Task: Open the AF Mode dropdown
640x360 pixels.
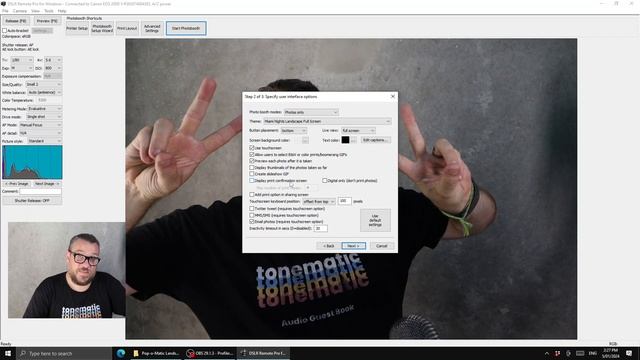Action: [40, 125]
